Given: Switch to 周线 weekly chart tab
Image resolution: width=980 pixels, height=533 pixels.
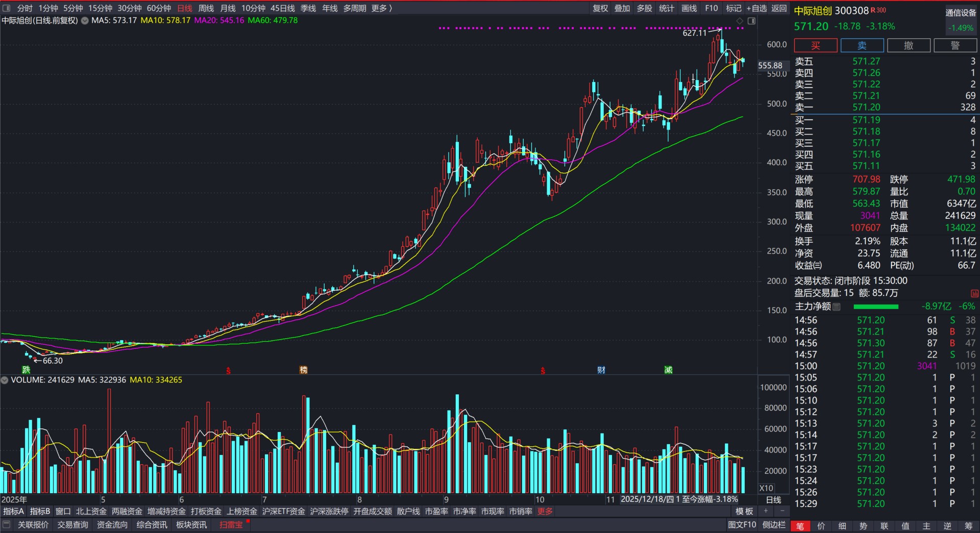Looking at the screenshot, I should [206, 8].
